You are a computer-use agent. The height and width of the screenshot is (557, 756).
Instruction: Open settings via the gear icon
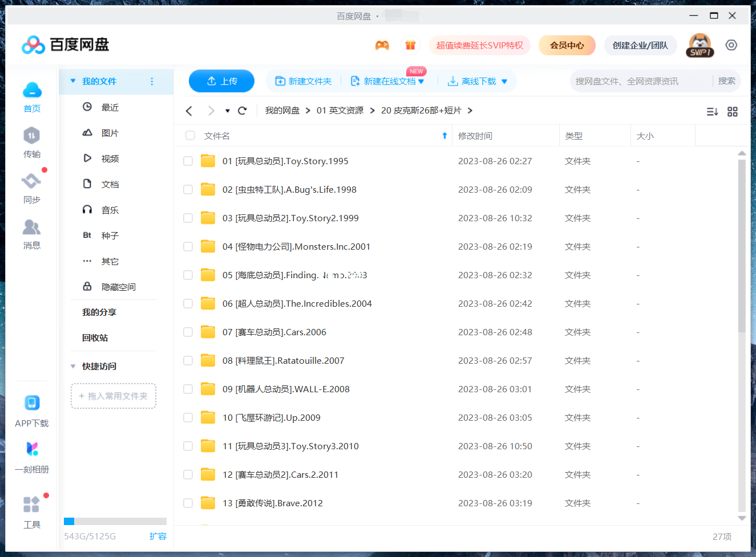tap(731, 44)
